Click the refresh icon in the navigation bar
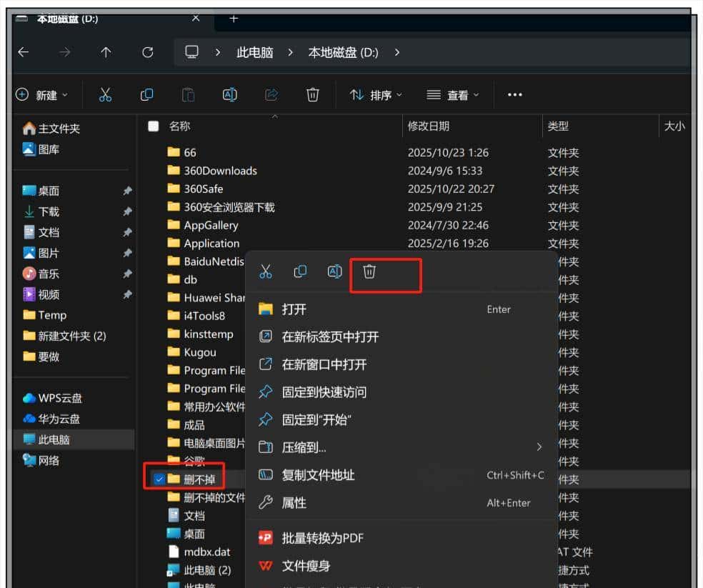 (147, 51)
